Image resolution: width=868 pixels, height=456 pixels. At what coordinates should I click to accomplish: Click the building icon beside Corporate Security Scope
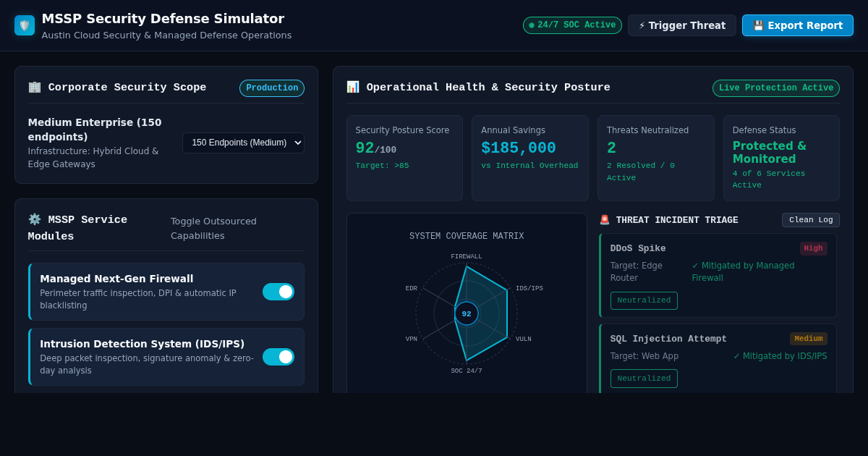(x=35, y=88)
